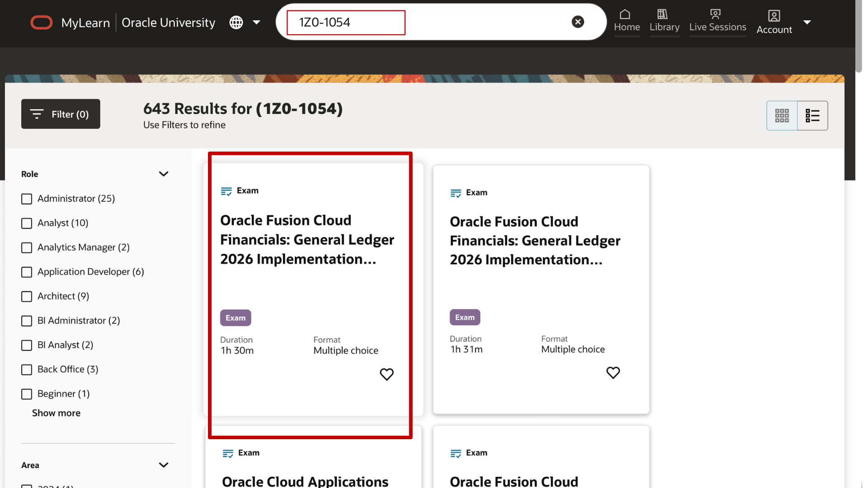868x488 pixels.
Task: Clear the search field using the X icon
Action: (x=577, y=21)
